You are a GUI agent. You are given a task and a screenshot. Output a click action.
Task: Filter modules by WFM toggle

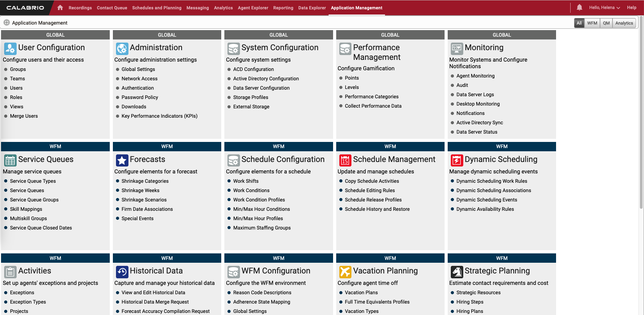(592, 23)
